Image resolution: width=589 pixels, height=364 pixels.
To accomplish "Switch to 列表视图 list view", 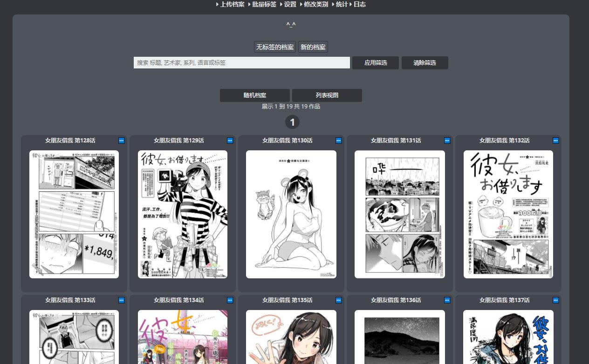I will [327, 95].
